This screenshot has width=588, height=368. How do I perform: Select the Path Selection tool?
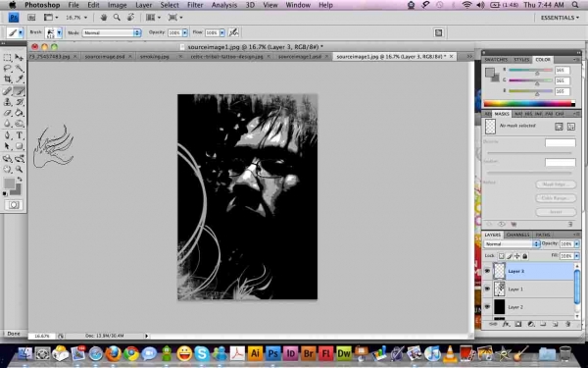click(8, 146)
